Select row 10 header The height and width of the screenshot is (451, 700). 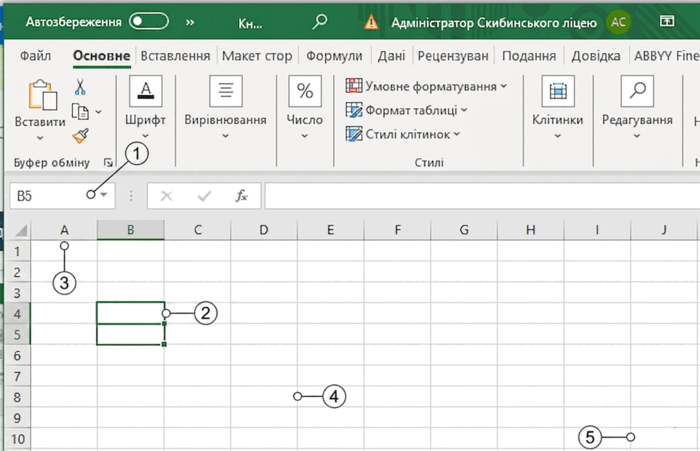pos(17,439)
